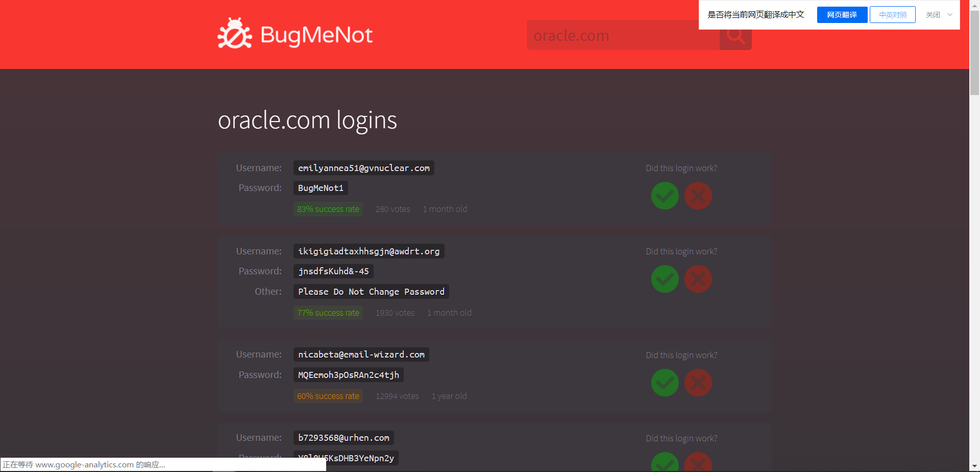Click the 260 votes text
980x472 pixels.
[x=393, y=209]
